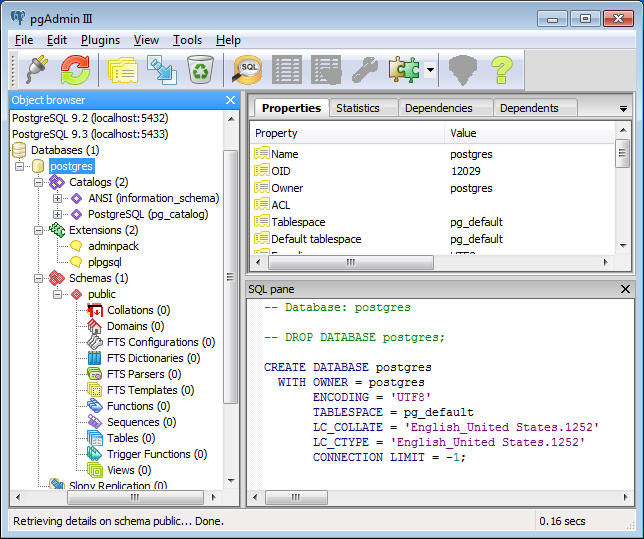Open the yellow question mark help
This screenshot has width=644, height=539.
[x=501, y=70]
